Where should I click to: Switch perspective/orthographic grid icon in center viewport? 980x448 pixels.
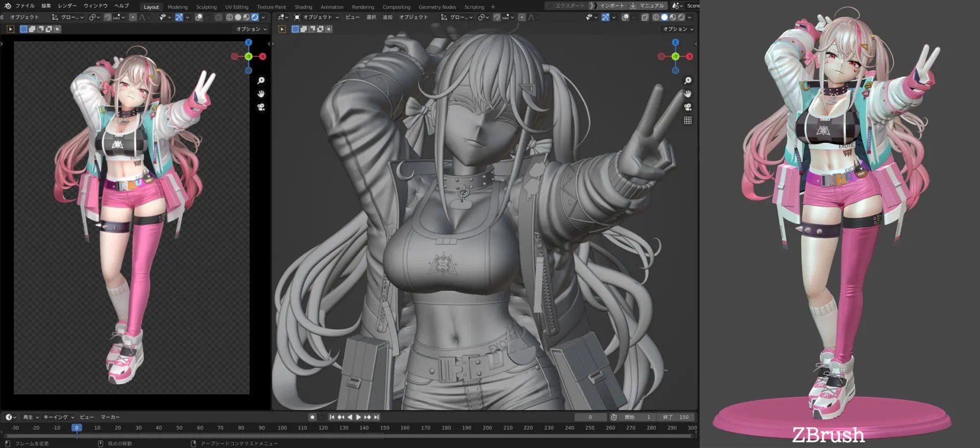pos(688,121)
